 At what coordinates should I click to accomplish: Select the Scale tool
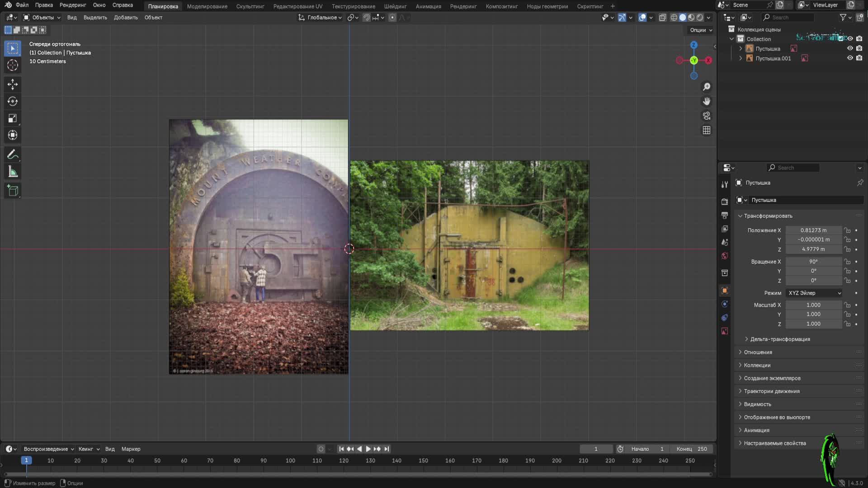(13, 118)
